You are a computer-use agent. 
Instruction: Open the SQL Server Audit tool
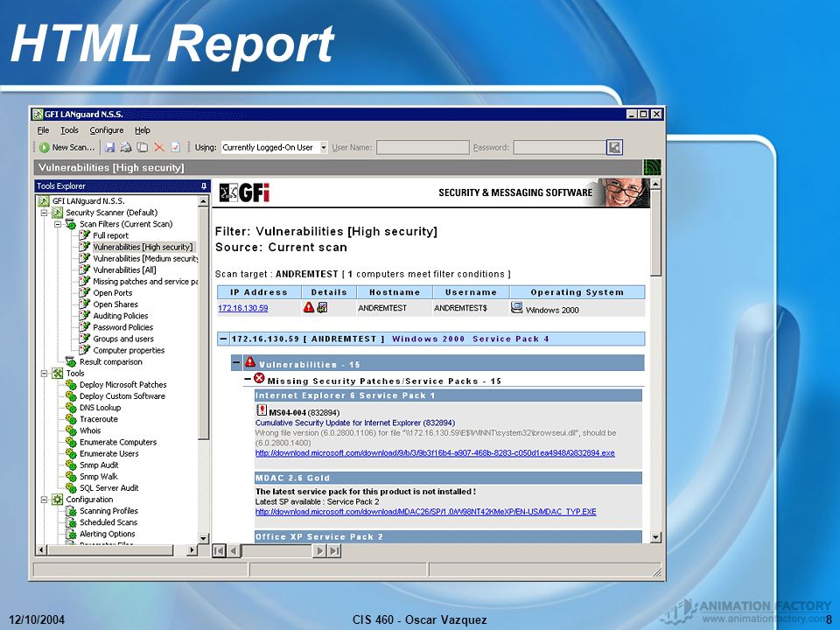click(108, 488)
